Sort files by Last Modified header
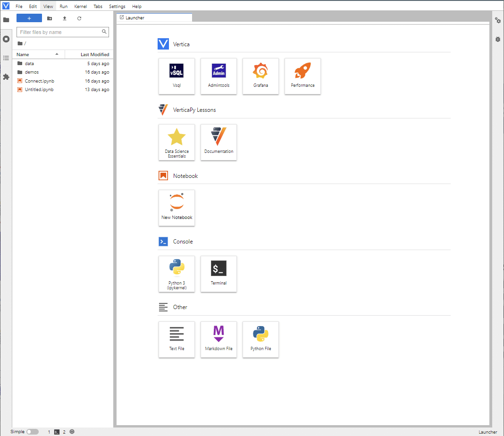This screenshot has height=436, width=504. pos(95,55)
